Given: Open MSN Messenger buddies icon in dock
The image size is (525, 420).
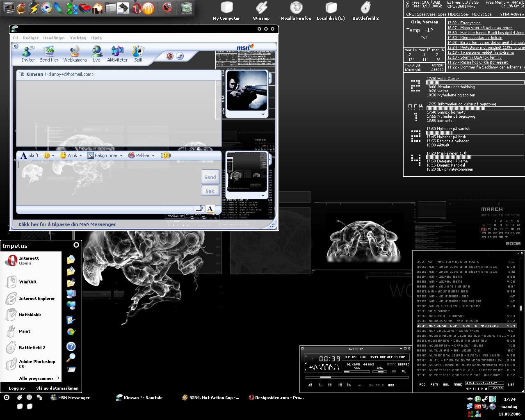Looking at the screenshot, I should (x=72, y=8).
